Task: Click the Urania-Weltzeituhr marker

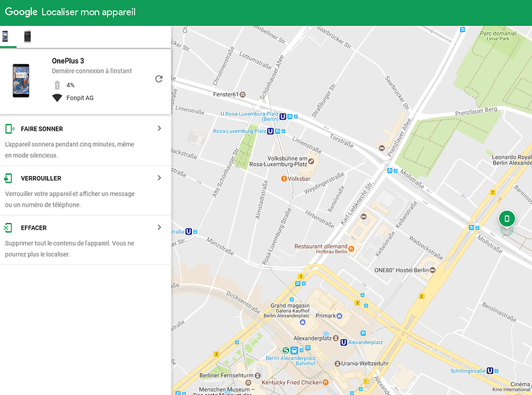Action: [x=337, y=364]
